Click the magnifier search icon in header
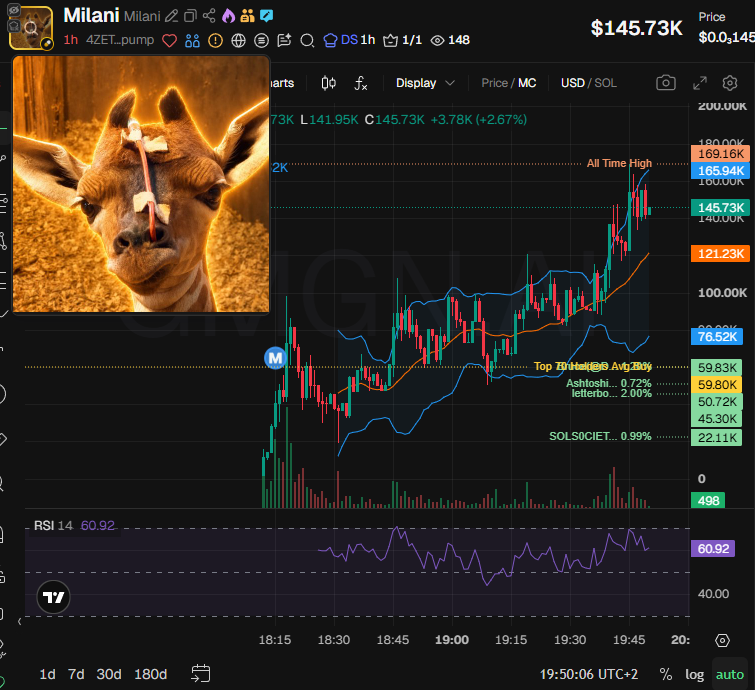 [307, 40]
